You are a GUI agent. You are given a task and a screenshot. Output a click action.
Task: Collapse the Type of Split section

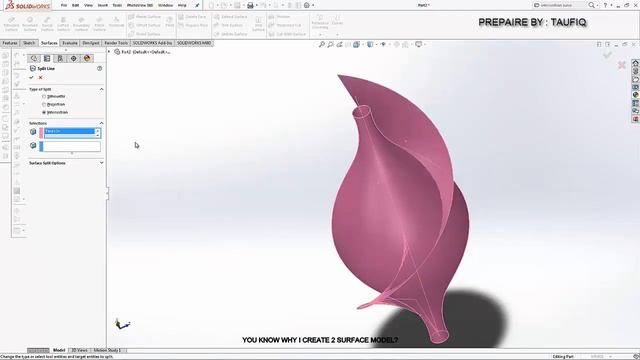[102, 89]
